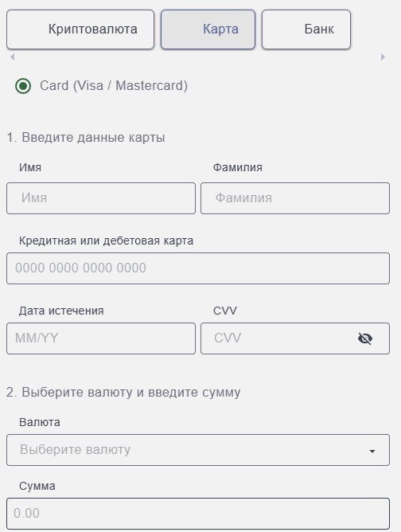Image resolution: width=401 pixels, height=532 pixels.
Task: Click the Card (Visa / Mastercard) label text
Action: click(114, 85)
